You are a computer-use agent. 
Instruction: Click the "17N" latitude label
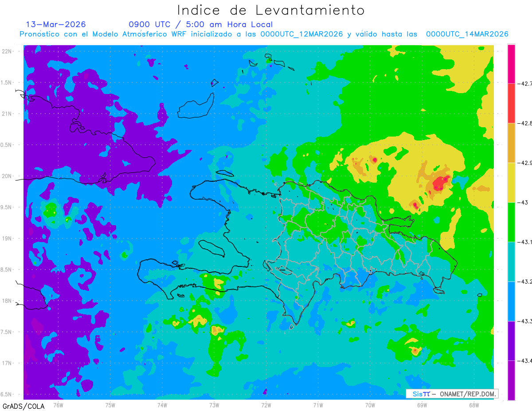tap(6, 364)
